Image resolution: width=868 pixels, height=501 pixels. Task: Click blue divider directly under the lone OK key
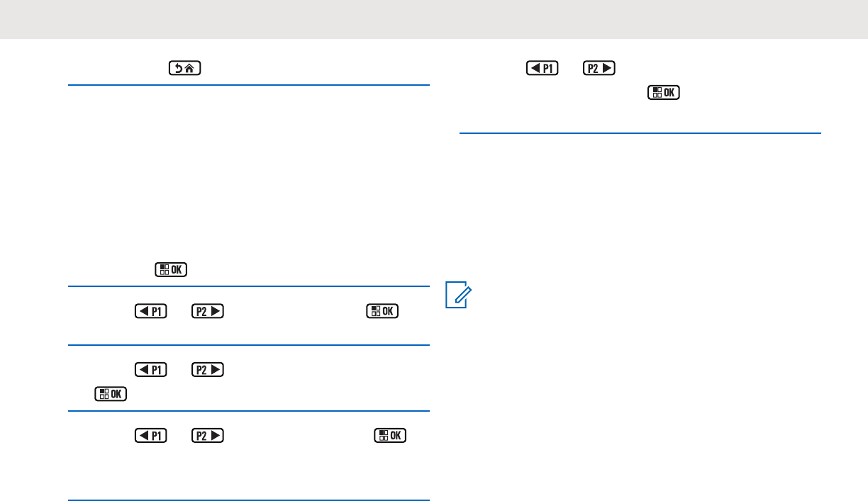point(249,286)
